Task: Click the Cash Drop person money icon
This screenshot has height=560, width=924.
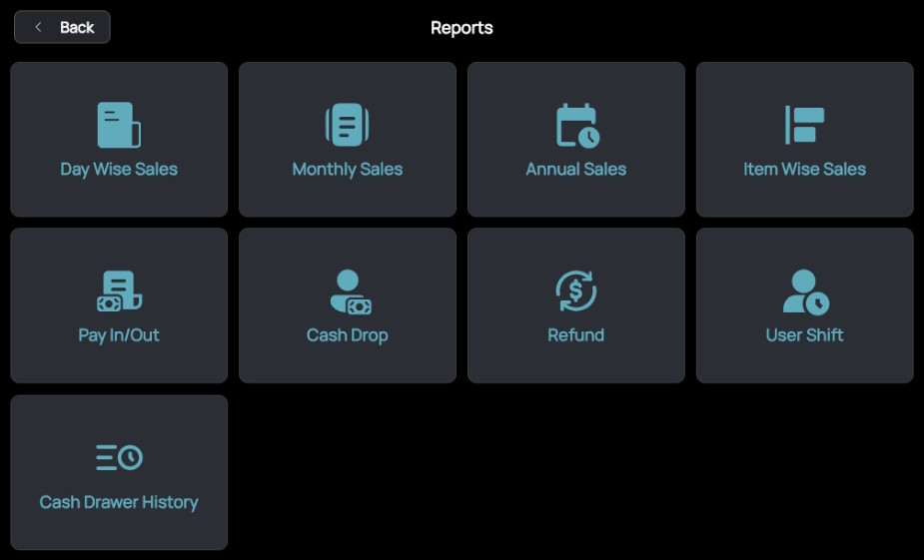Action: [351, 292]
